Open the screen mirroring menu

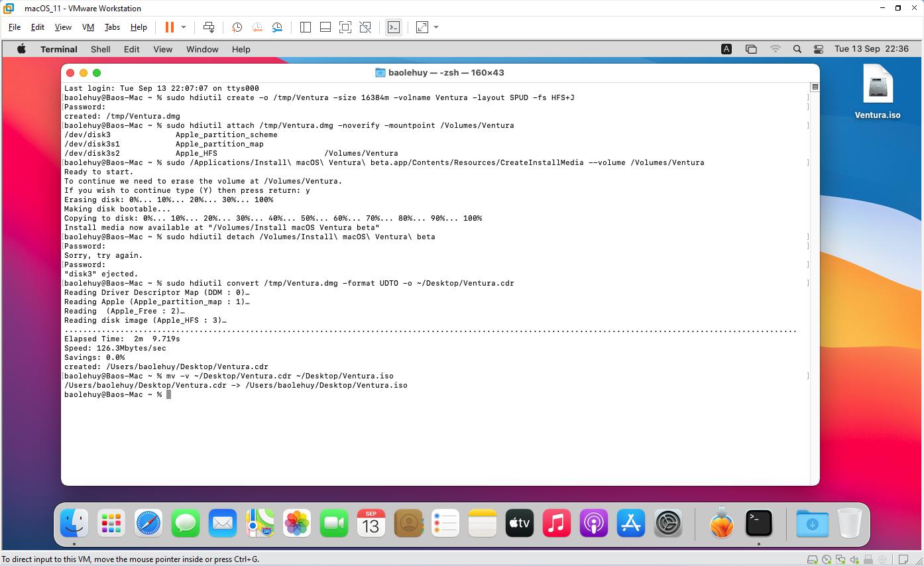[751, 49]
